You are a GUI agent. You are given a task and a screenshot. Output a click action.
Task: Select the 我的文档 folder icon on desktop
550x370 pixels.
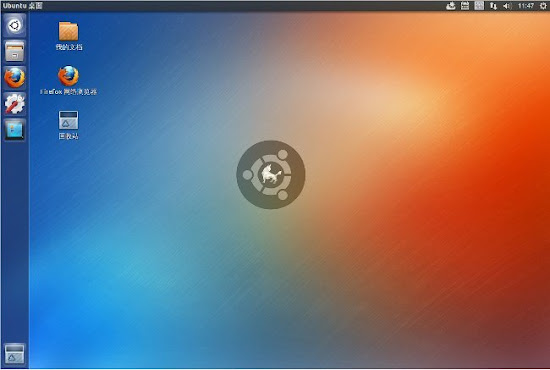click(68, 31)
